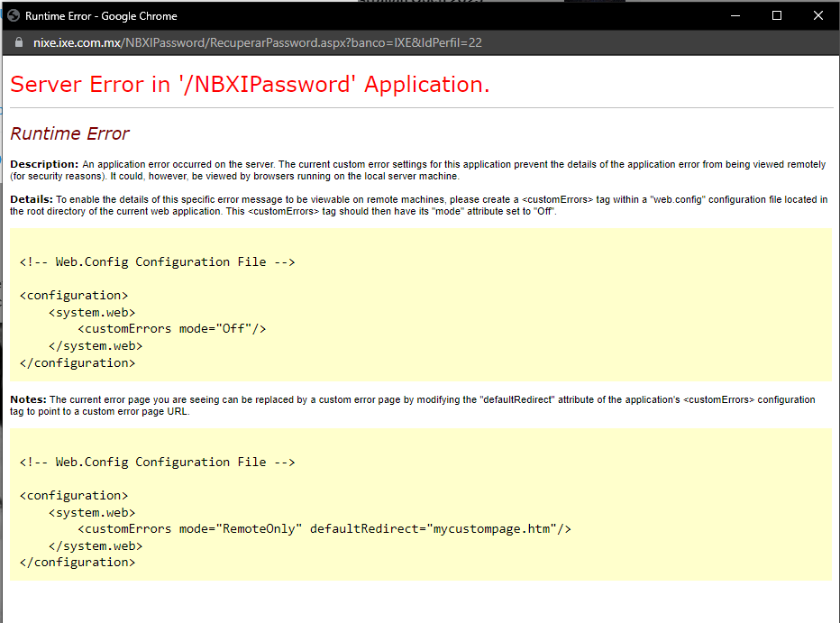Image resolution: width=840 pixels, height=623 pixels.
Task: Minimize the Runtime Error Chrome window
Action: click(x=735, y=15)
